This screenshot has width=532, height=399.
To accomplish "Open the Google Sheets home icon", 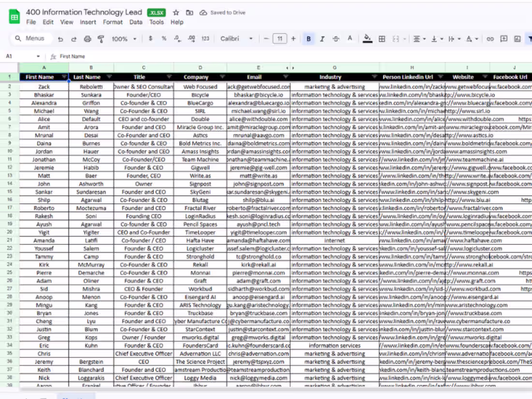I will pos(14,17).
